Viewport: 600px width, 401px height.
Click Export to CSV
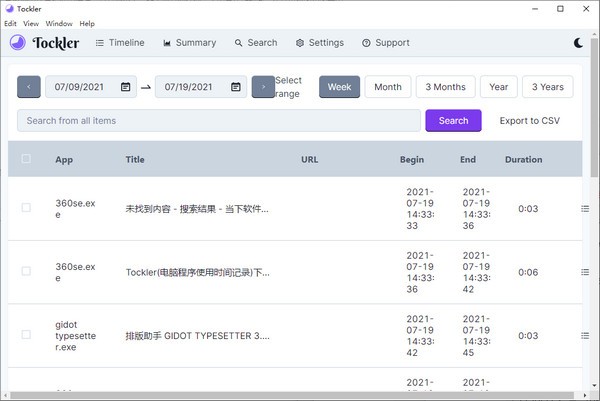(x=529, y=121)
